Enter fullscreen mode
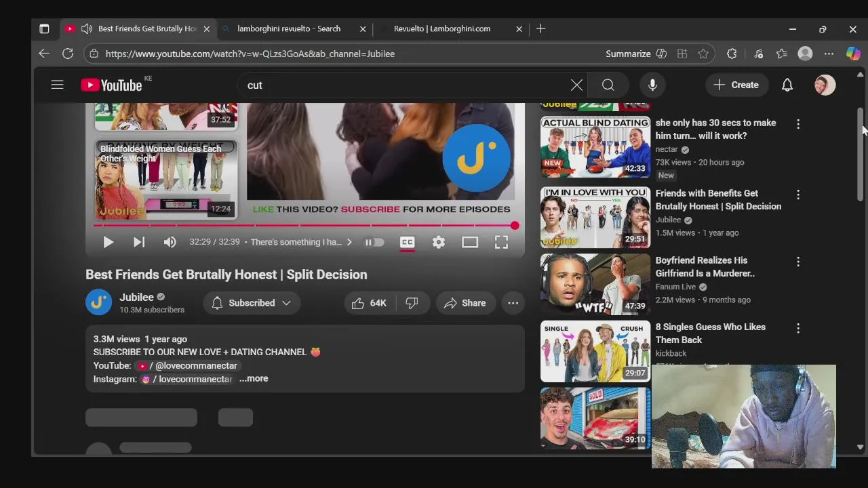Viewport: 868px width, 488px height. 501,242
